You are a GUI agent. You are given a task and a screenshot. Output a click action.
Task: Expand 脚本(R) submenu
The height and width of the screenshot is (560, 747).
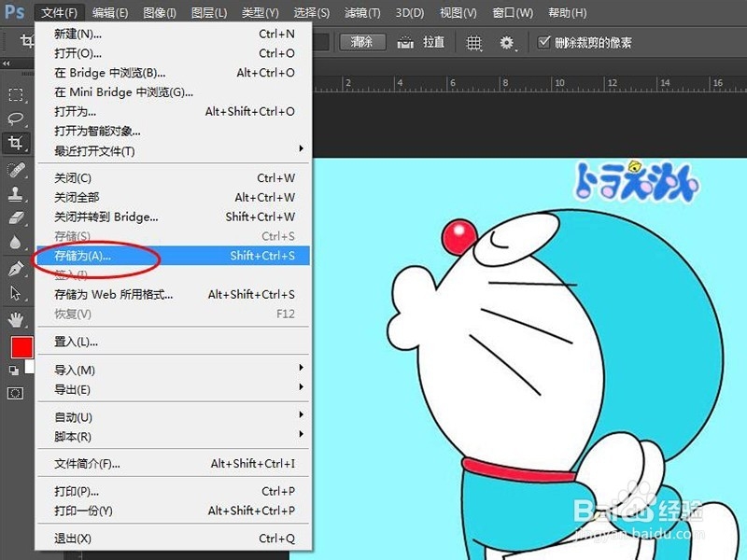(x=174, y=437)
